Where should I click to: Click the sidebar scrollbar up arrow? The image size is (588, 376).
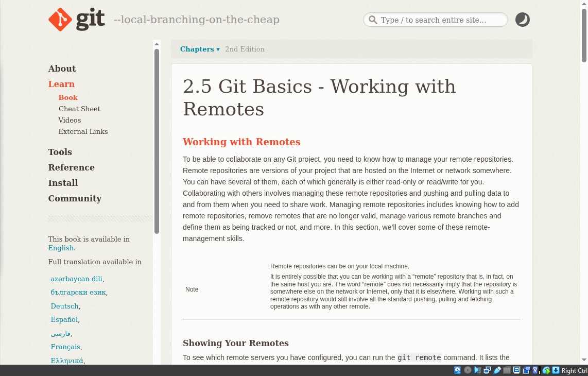point(157,44)
